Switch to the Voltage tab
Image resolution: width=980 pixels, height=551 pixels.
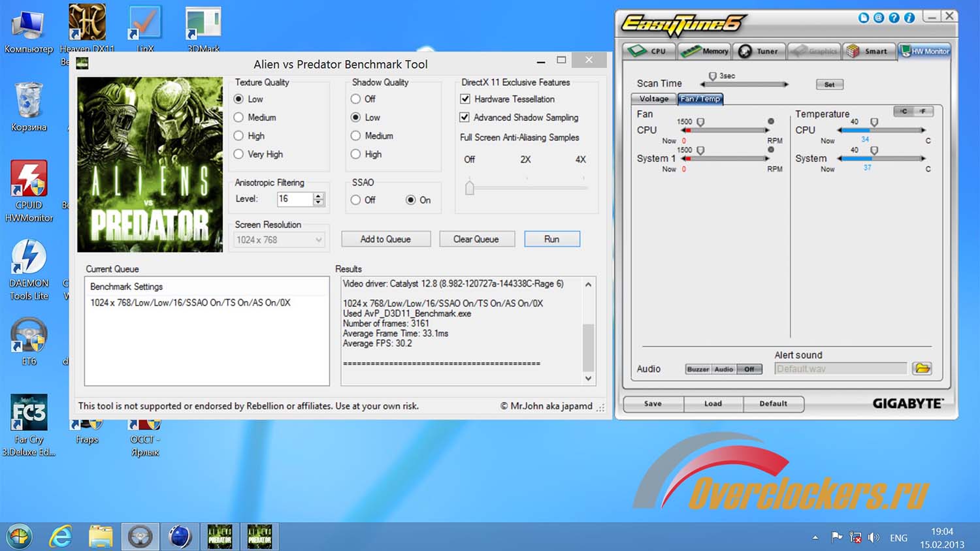click(653, 99)
